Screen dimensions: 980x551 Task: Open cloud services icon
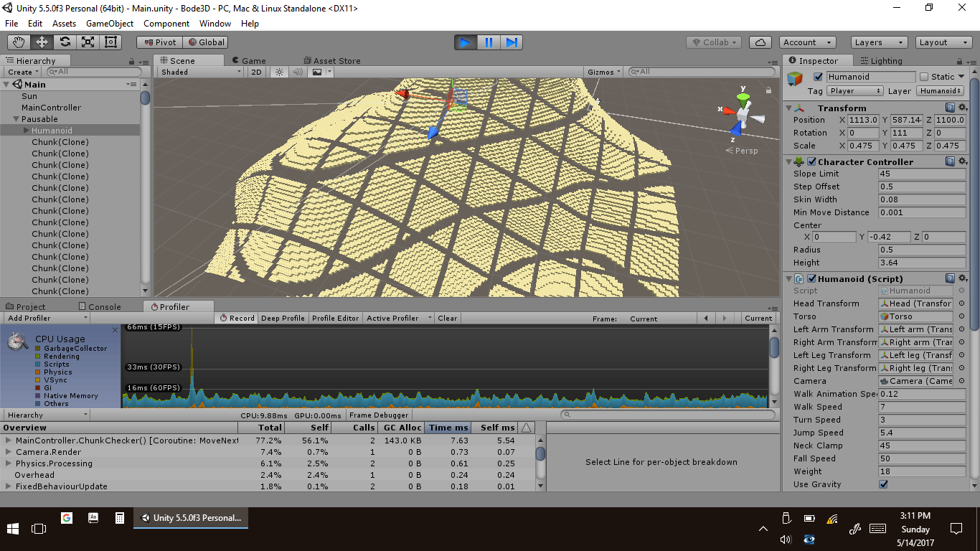(x=760, y=42)
